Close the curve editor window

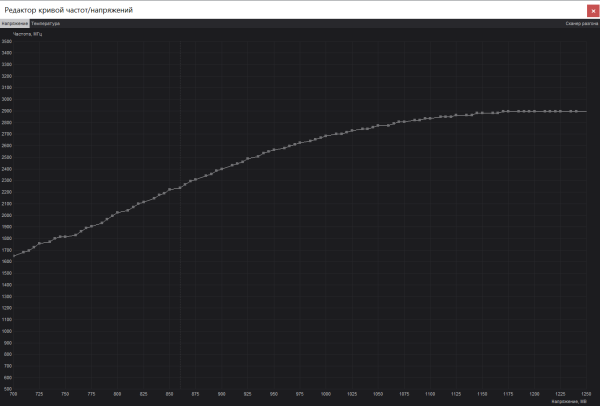coord(592,9)
